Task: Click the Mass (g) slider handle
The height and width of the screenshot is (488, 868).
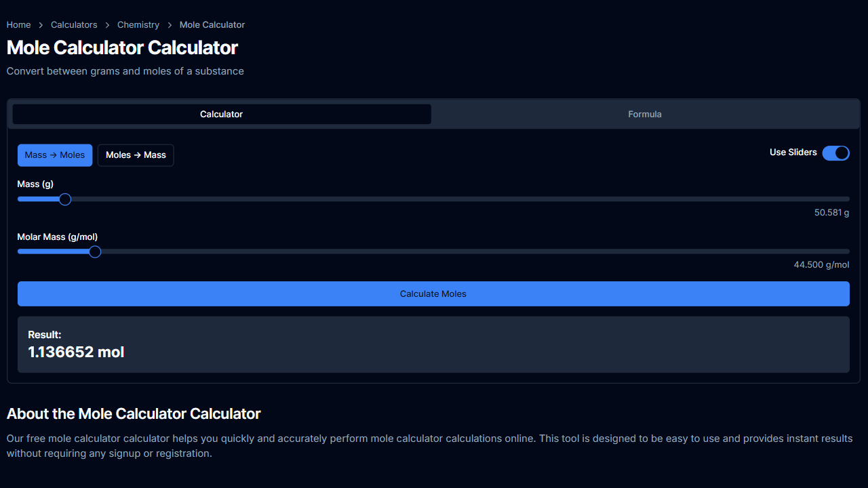Action: click(x=65, y=199)
